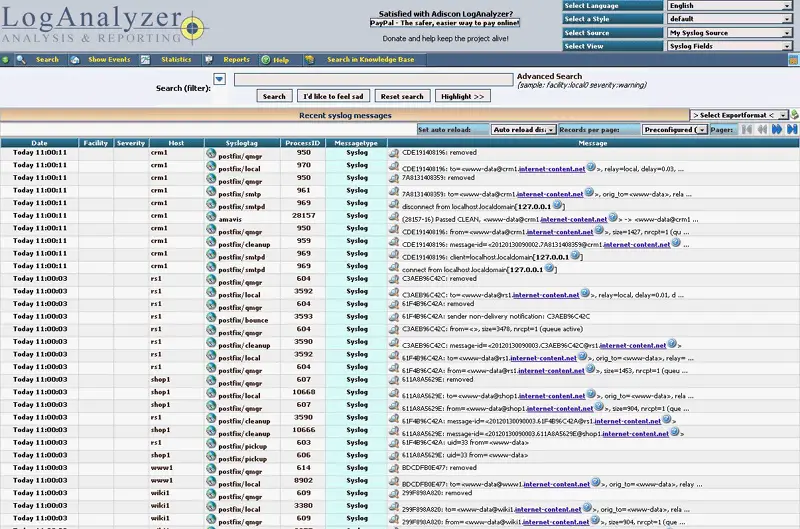Click the Help question mark icon
The width and height of the screenshot is (800, 529).
(x=265, y=60)
